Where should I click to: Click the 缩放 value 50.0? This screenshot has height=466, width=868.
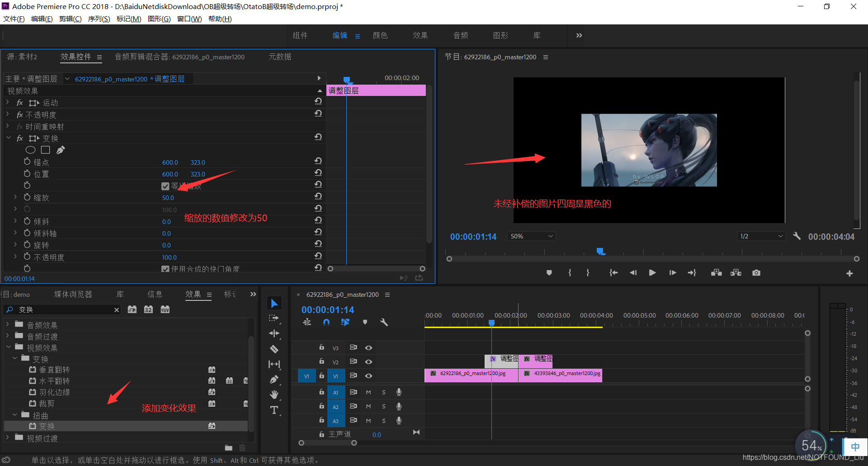168,198
